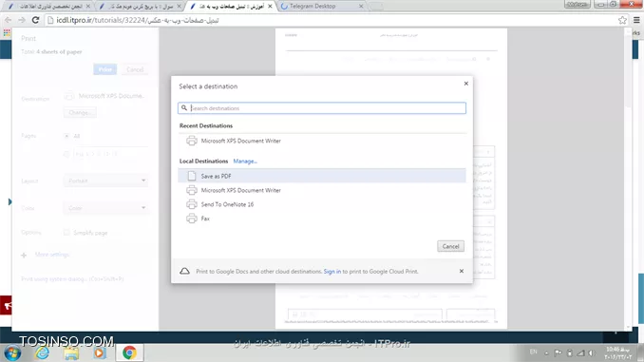
Task: Click the magnifier icon in destination search
Action: click(184, 108)
